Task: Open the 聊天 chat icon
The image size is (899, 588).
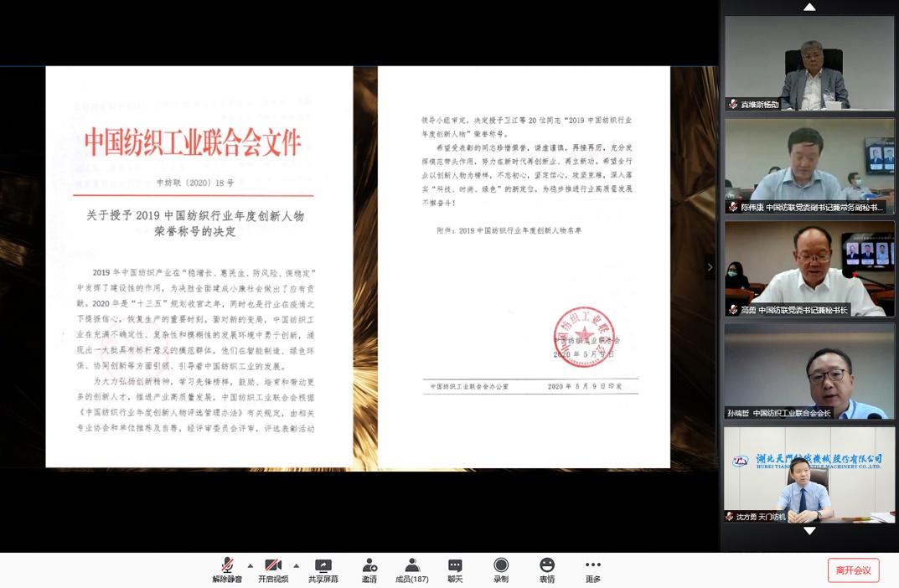Action: [455, 570]
